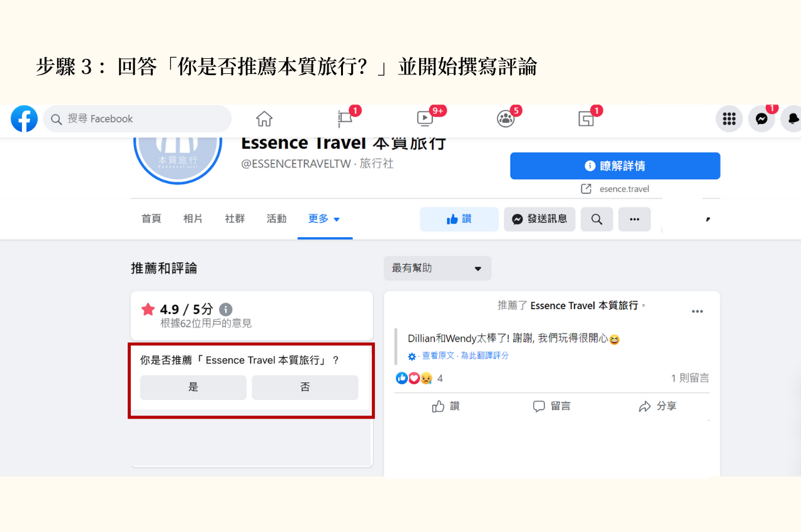Click 查看原文 link
Viewport: 801px width, 532px height.
(438, 356)
